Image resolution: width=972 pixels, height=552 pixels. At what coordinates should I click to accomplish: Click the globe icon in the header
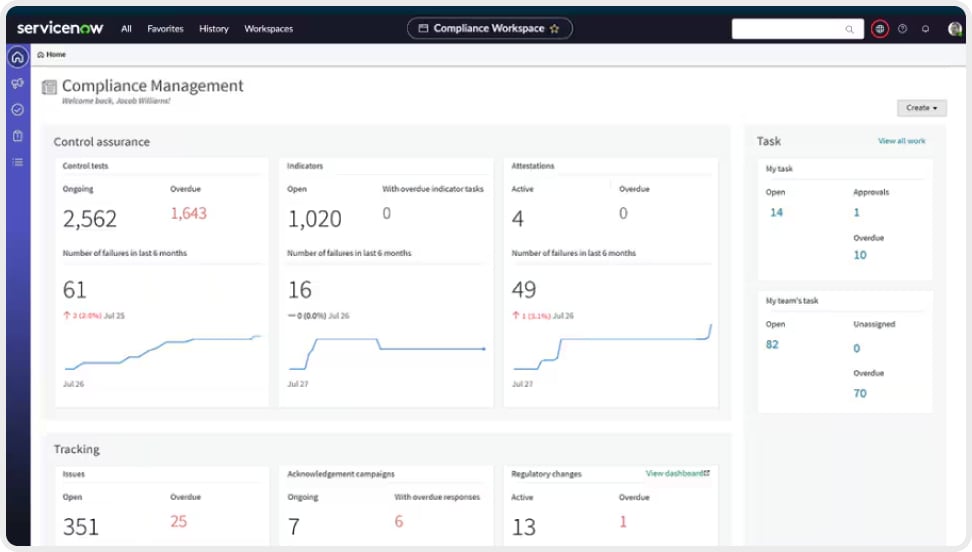[x=880, y=29]
